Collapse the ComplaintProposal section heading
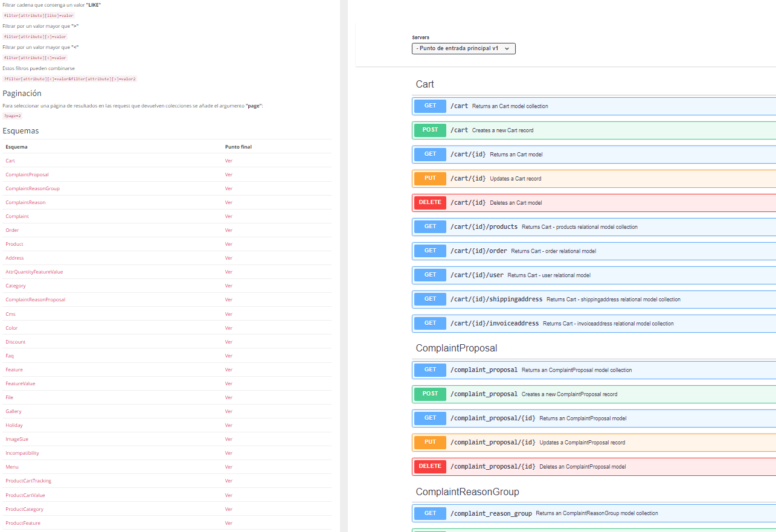776x532 pixels. [x=456, y=348]
